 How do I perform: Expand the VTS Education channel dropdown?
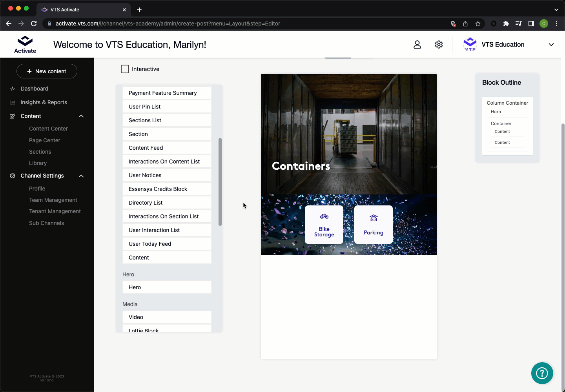point(551,45)
